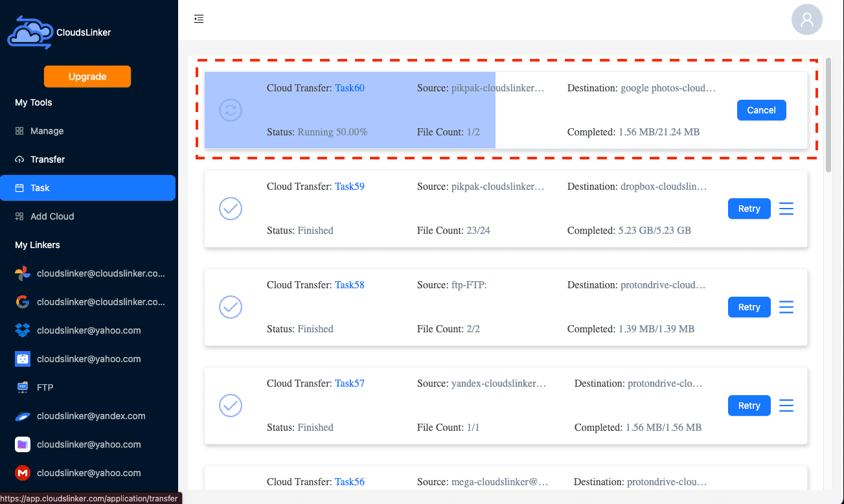844x504 pixels.
Task: Click the task list vertical scrollbar
Action: pos(828,115)
